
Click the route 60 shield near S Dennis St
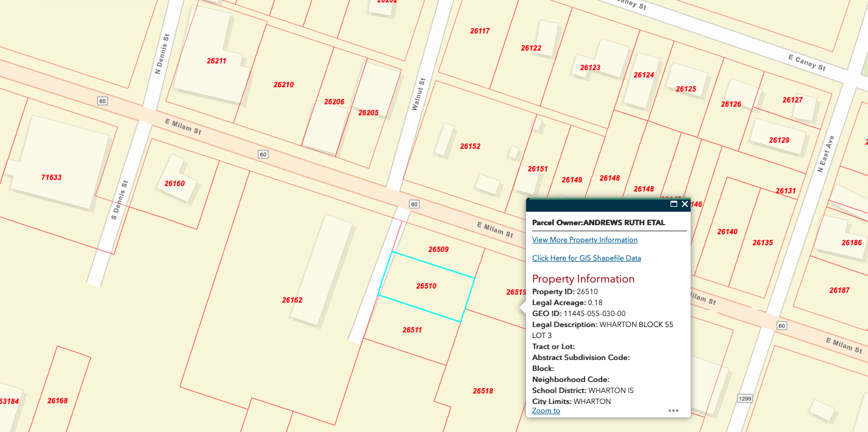coord(102,101)
